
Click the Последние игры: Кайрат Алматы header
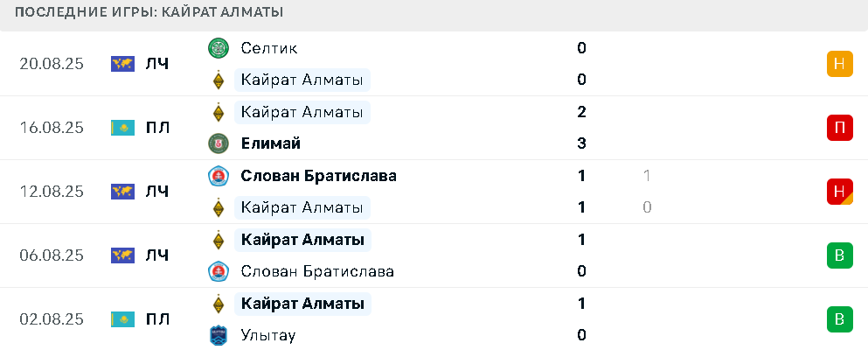(x=149, y=12)
